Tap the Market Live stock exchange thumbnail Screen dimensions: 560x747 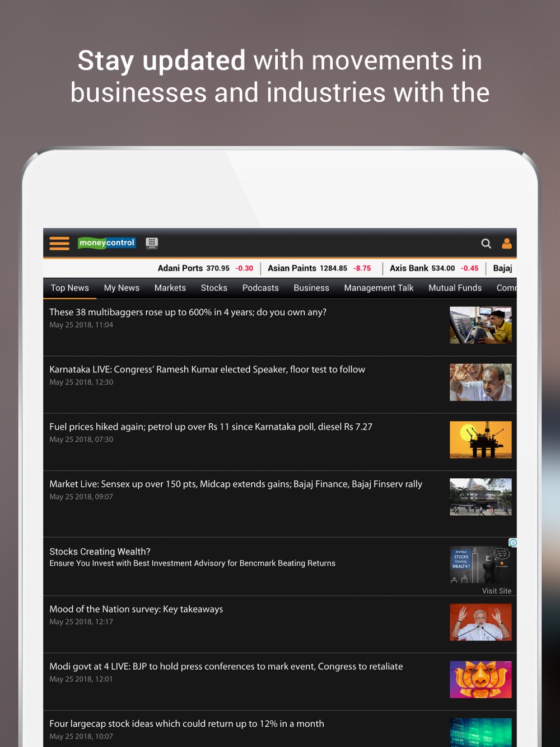(x=480, y=497)
